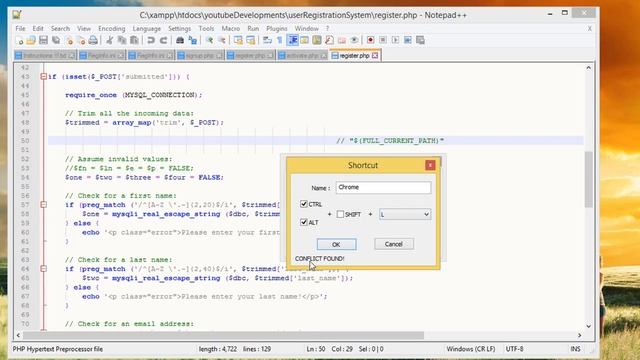Click the horizontal scrollbar right arrow
The image size is (640, 360).
pos(580,335)
